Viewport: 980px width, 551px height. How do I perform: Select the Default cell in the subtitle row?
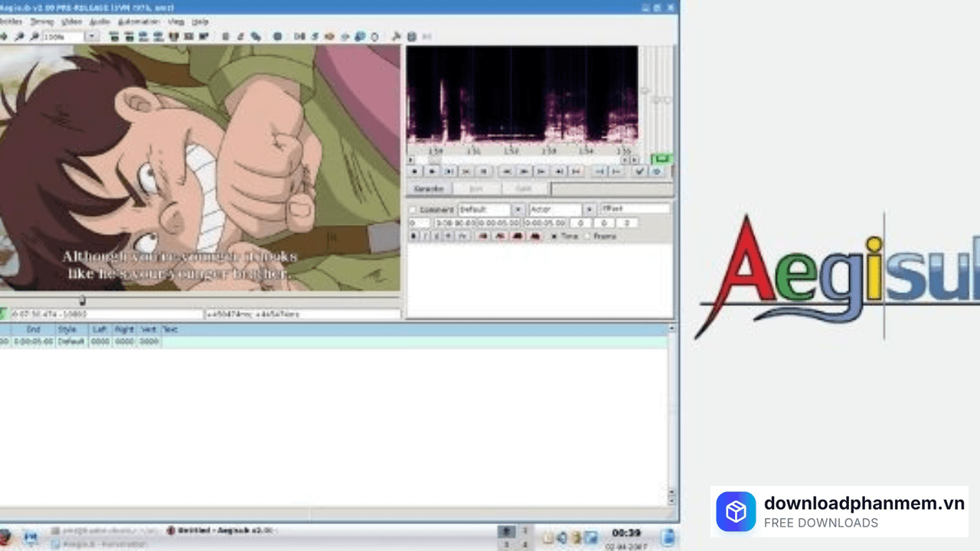pyautogui.click(x=70, y=341)
